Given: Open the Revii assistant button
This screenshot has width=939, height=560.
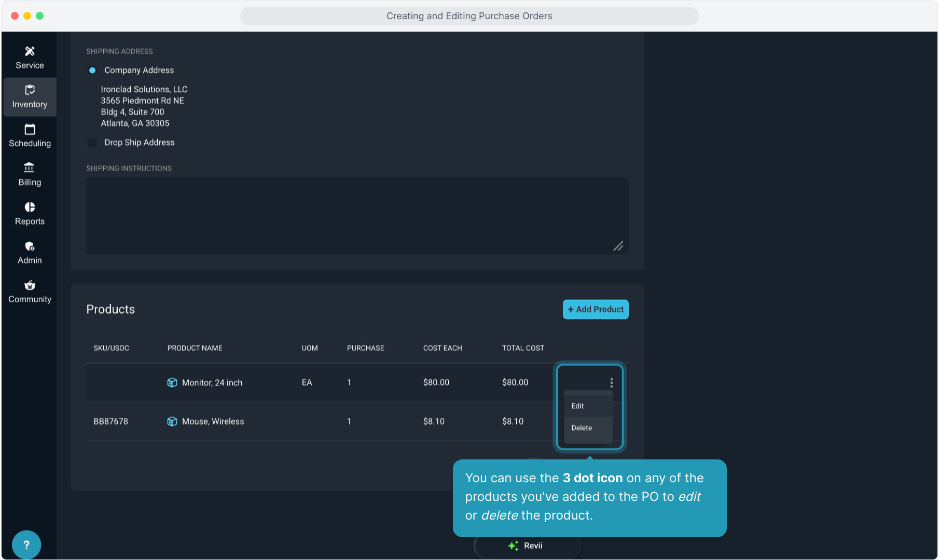Looking at the screenshot, I should pos(527,546).
